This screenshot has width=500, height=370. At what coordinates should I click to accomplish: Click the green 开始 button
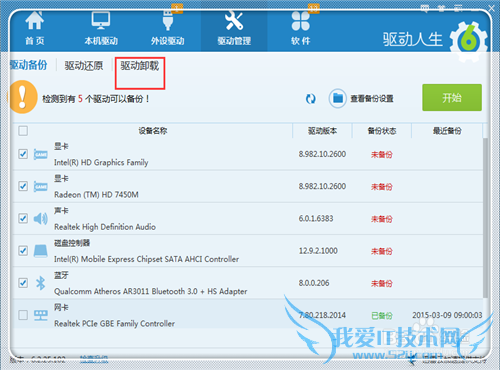point(452,98)
